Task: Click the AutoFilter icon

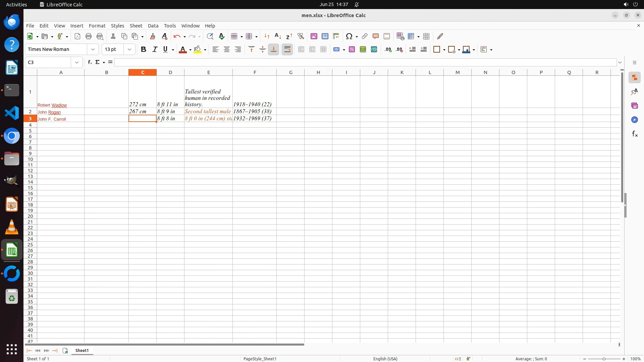Action: pyautogui.click(x=301, y=36)
